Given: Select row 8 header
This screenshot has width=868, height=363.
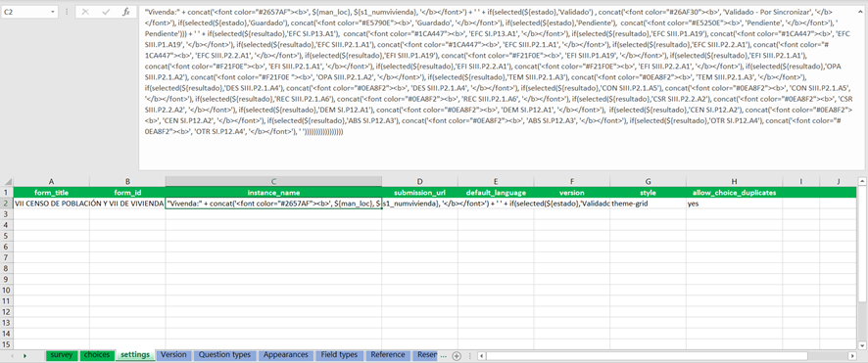Looking at the screenshot, I should 7,268.
